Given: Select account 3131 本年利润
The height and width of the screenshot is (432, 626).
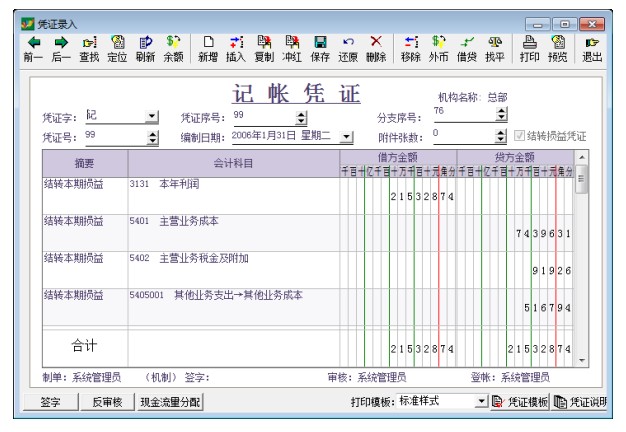Looking at the screenshot, I should pos(164,184).
